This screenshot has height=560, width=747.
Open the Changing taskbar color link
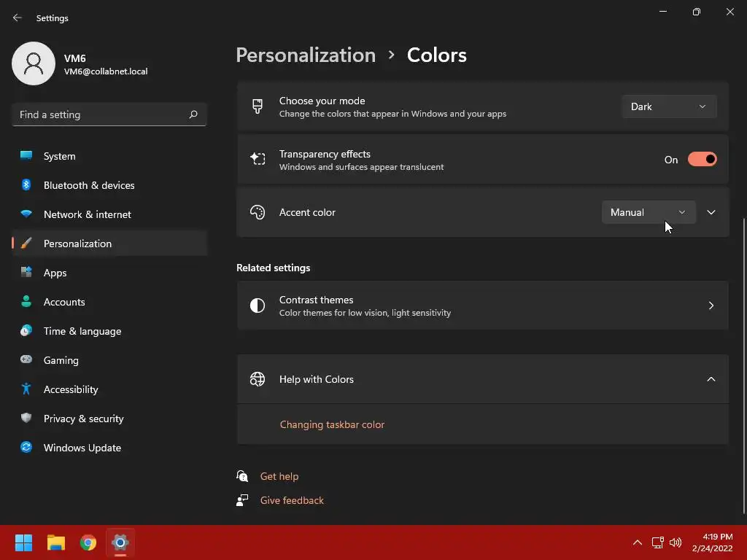332,424
